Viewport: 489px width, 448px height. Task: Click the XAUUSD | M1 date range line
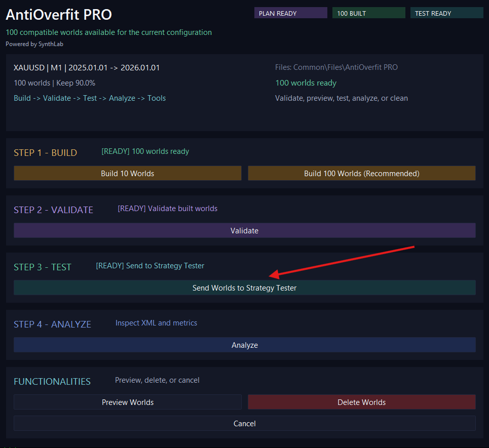[x=87, y=68]
